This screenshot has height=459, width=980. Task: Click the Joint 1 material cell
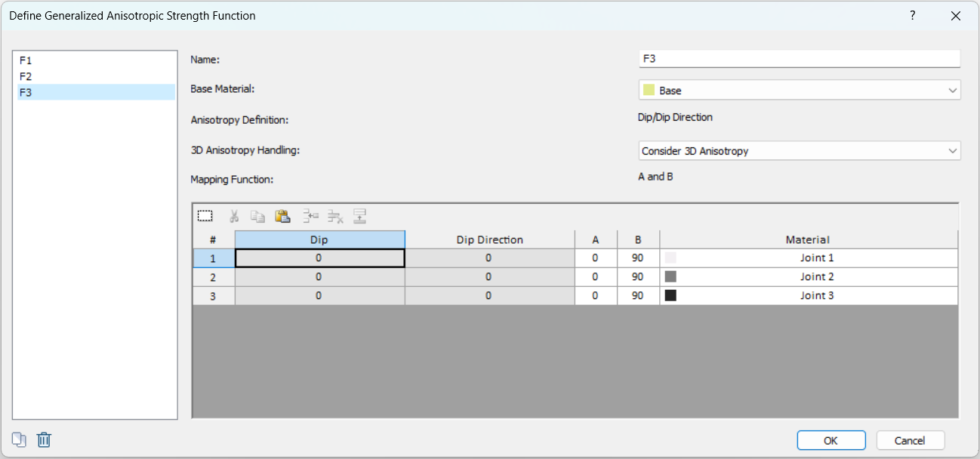pyautogui.click(x=809, y=258)
